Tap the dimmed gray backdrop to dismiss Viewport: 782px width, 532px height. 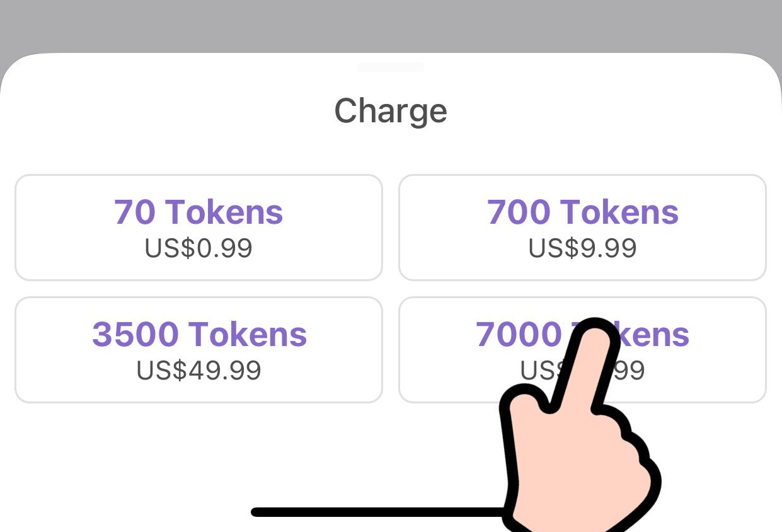[x=391, y=25]
